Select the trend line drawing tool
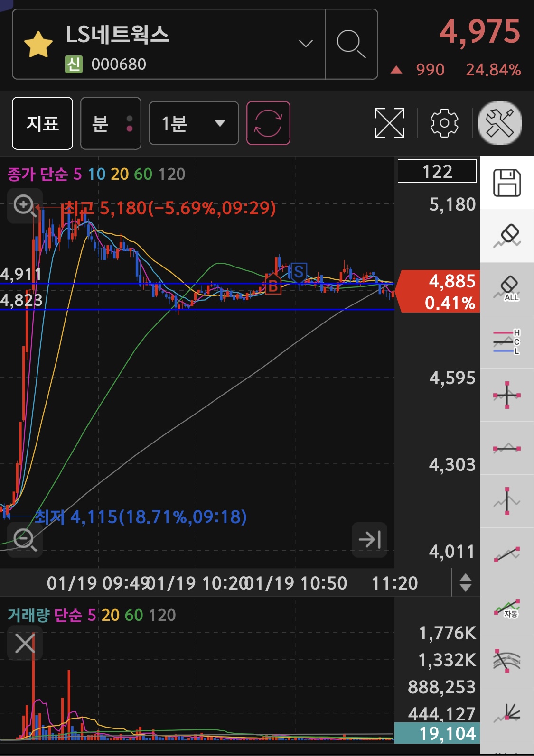This screenshot has width=534, height=756. [507, 554]
